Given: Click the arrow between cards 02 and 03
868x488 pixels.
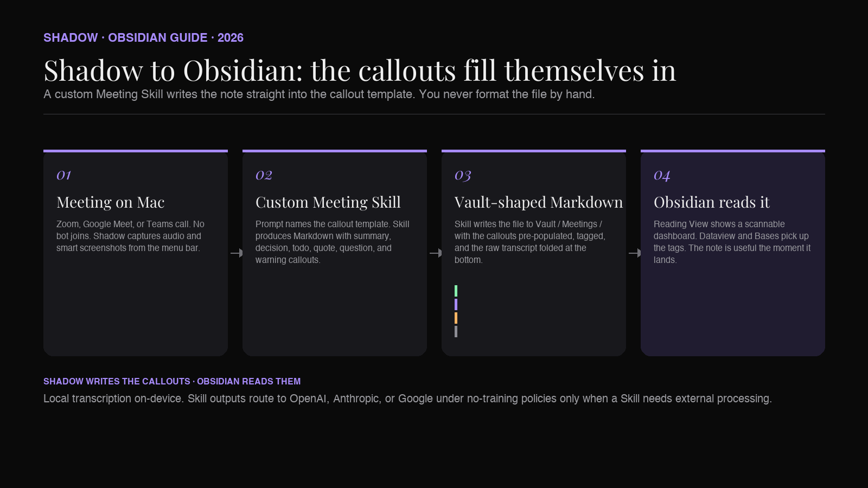Looking at the screenshot, I should pos(436,253).
